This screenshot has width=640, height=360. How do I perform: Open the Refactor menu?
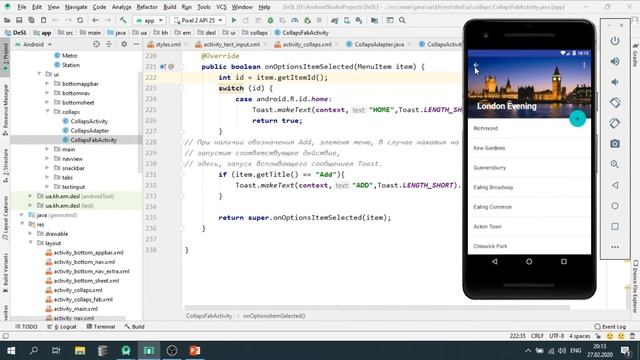coord(147,7)
